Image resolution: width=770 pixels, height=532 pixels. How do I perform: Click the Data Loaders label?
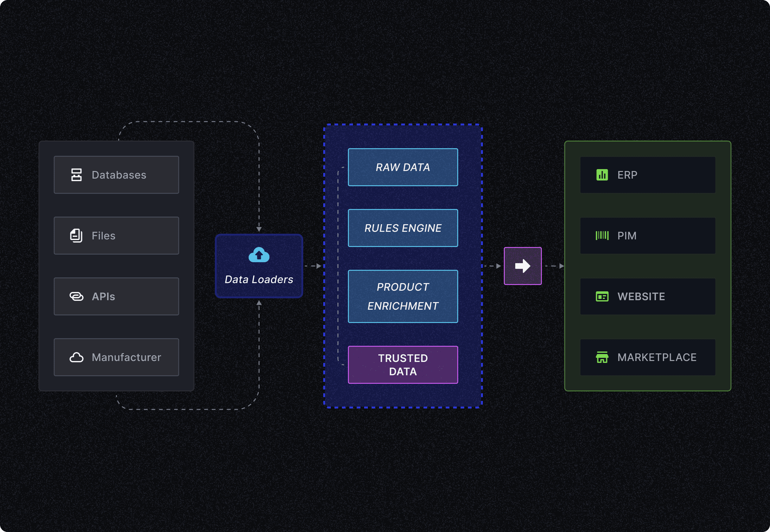259,279
